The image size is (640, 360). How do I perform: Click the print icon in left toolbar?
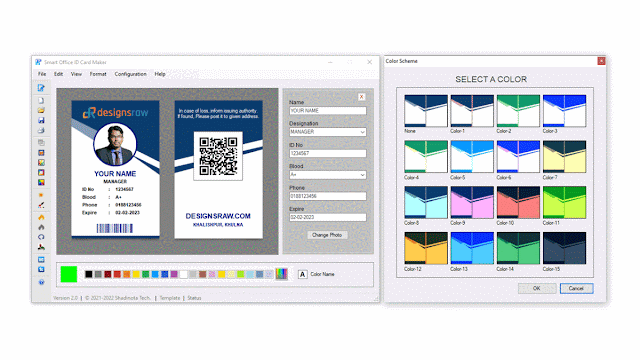(x=41, y=131)
